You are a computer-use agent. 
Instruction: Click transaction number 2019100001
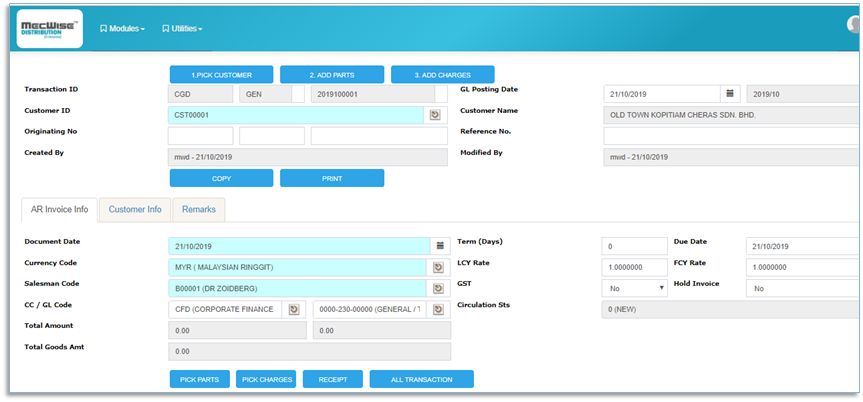tap(373, 94)
